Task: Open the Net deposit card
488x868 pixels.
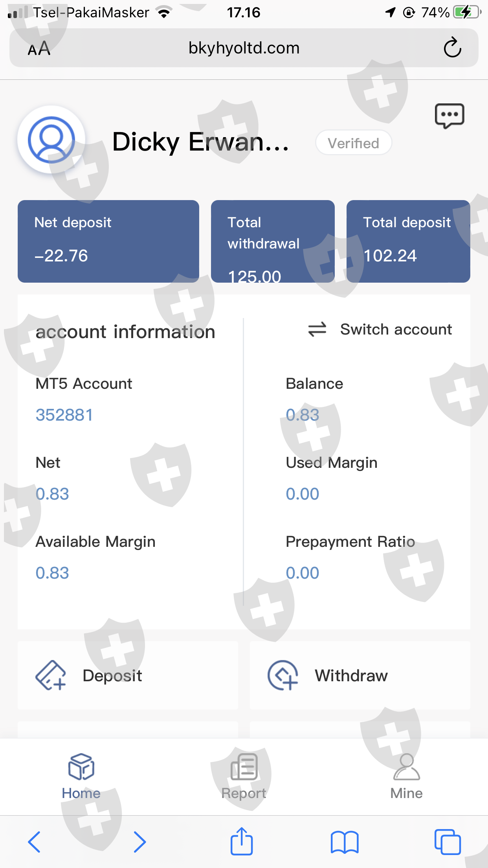Action: (x=108, y=241)
